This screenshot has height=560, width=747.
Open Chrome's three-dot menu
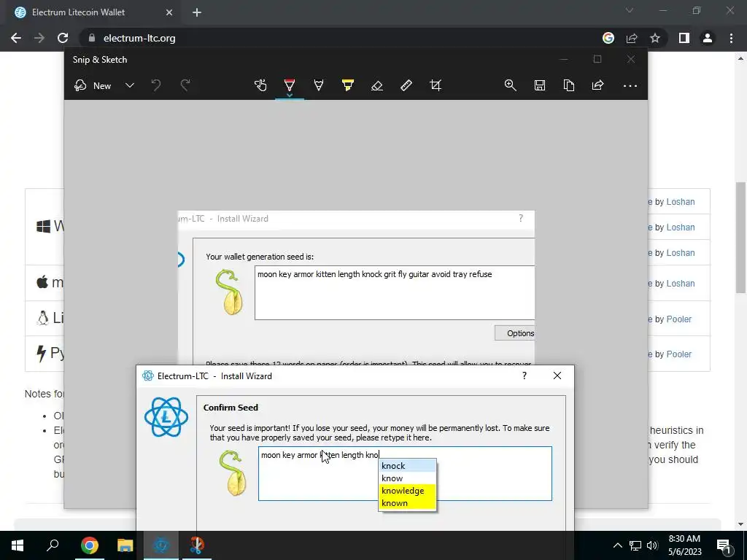[731, 38]
